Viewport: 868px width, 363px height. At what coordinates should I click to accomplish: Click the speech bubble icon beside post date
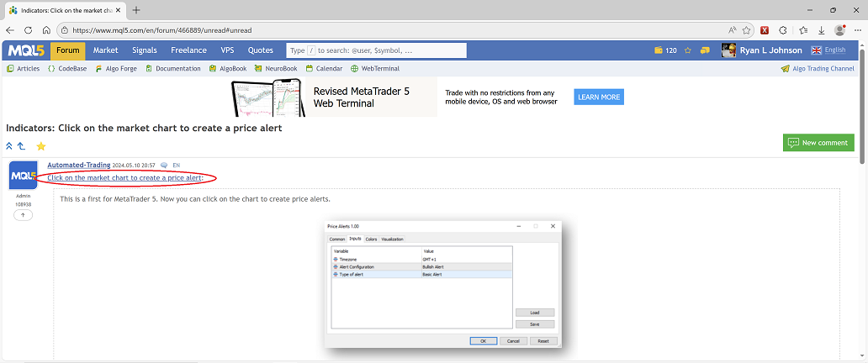[x=164, y=165]
